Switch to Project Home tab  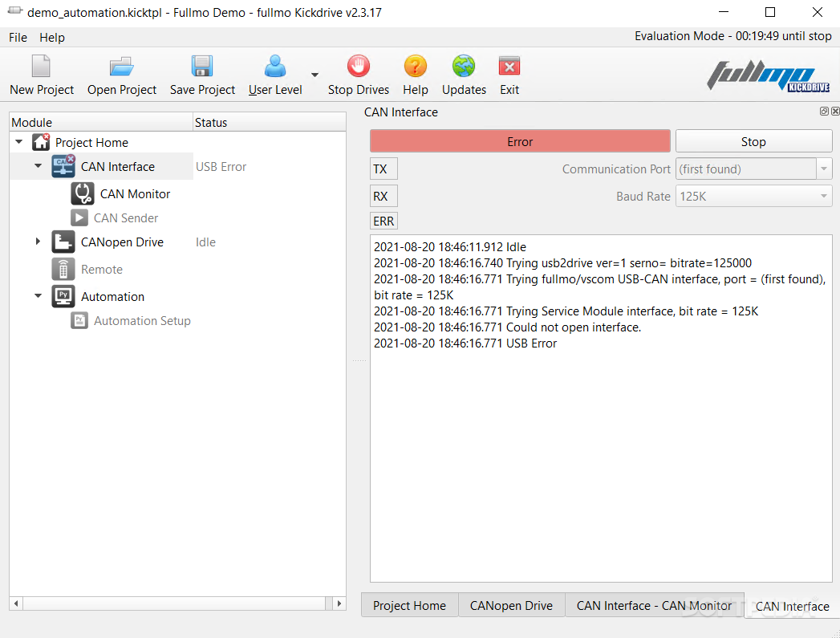coord(409,605)
